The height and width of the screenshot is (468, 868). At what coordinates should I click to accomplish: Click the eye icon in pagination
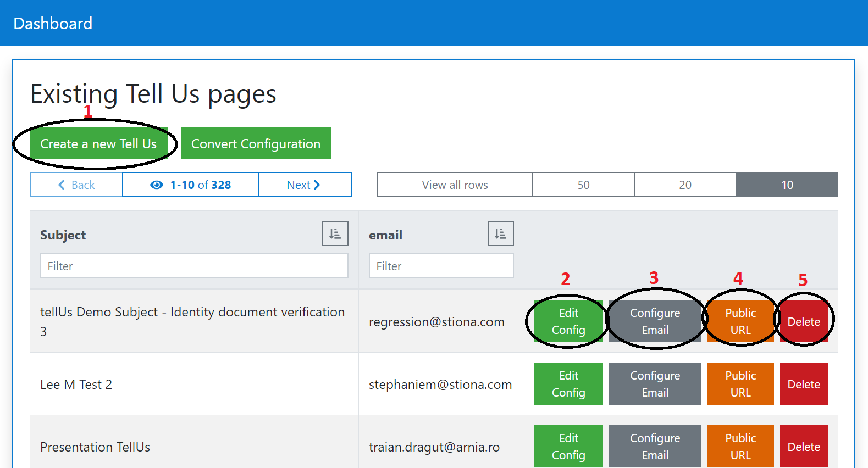pos(157,185)
